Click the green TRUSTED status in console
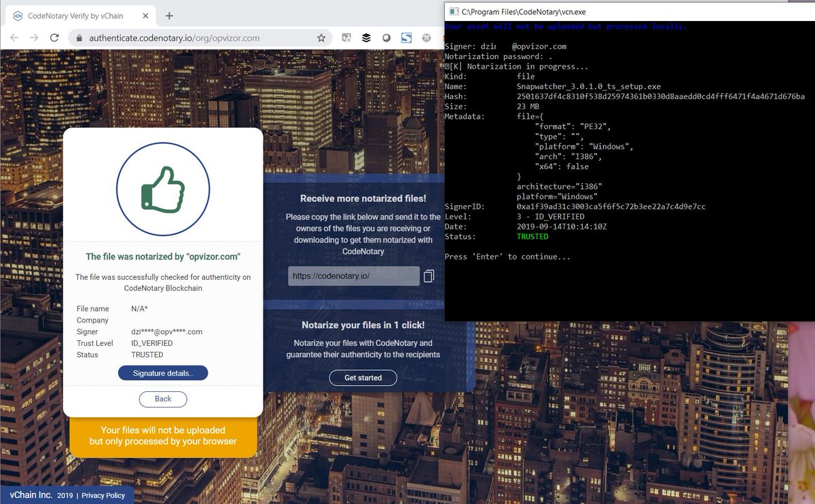The height and width of the screenshot is (504, 815). coord(532,236)
